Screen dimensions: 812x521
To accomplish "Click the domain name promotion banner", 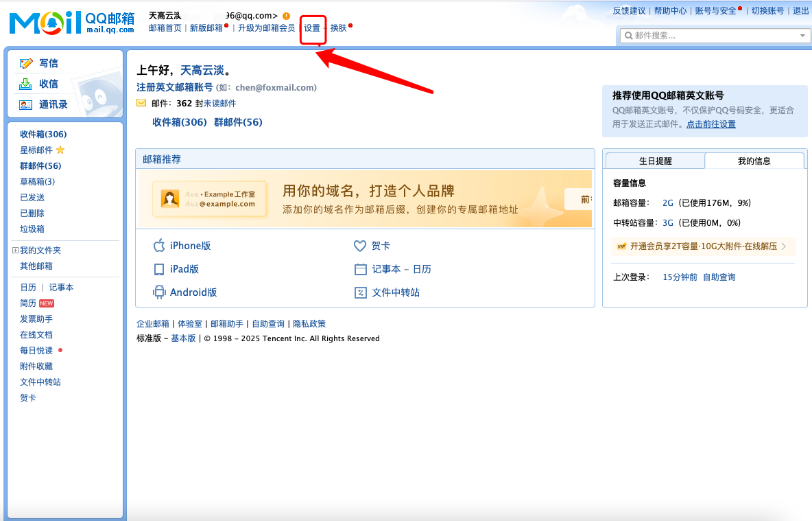I will pos(365,199).
